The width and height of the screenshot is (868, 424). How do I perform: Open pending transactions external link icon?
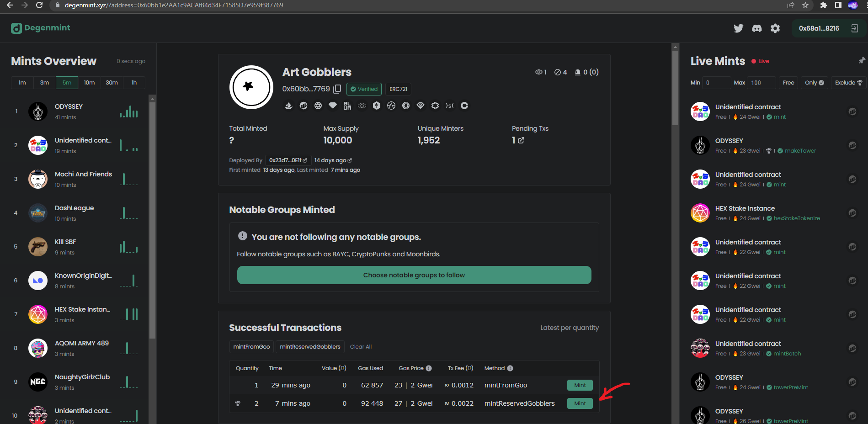click(x=521, y=140)
